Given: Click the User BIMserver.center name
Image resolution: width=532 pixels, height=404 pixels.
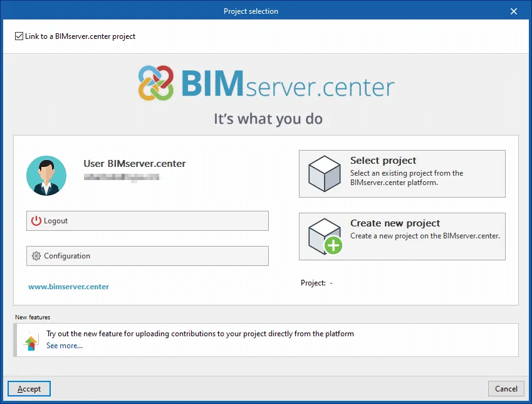Looking at the screenshot, I should (x=135, y=164).
